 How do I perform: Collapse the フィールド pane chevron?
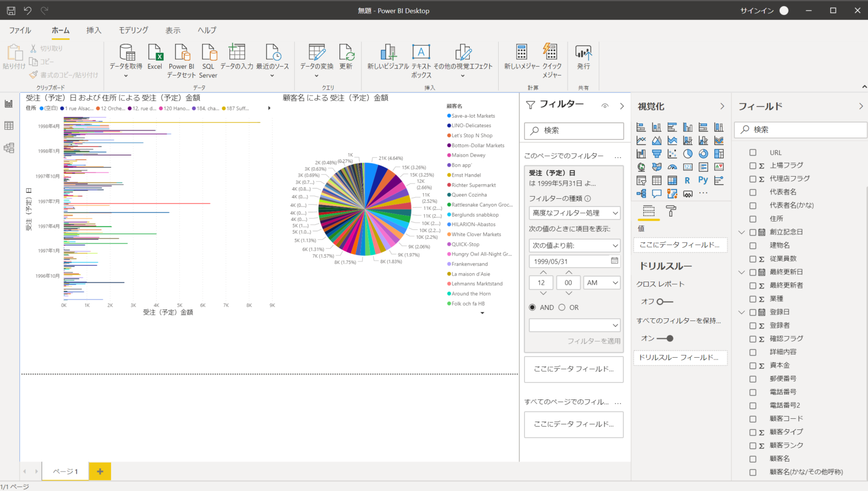[x=861, y=106]
